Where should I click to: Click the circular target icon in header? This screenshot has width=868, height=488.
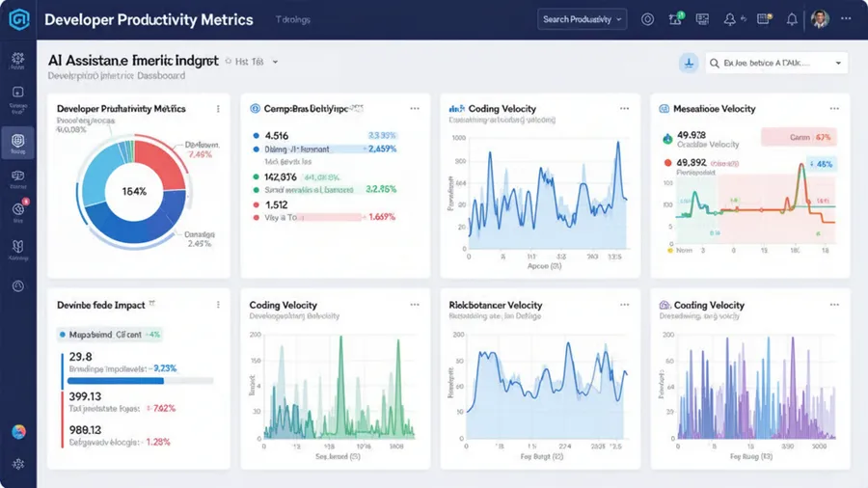coord(647,19)
